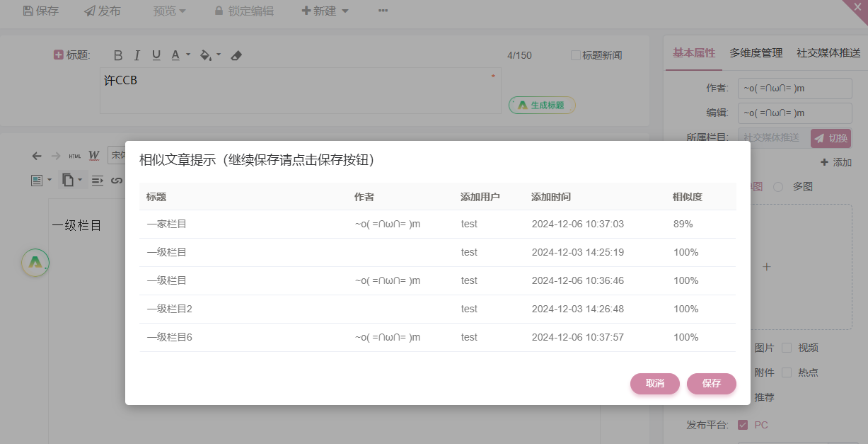Click the insert link icon

(117, 181)
